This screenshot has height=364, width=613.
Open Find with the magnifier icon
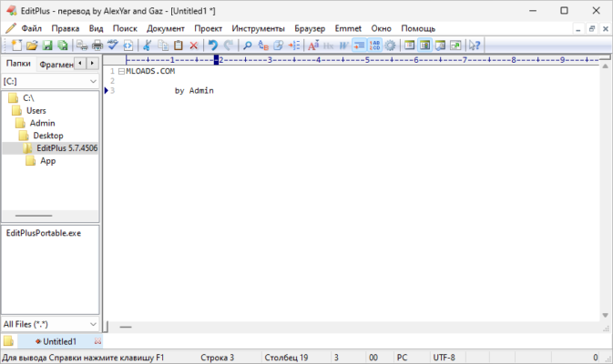[x=248, y=45]
